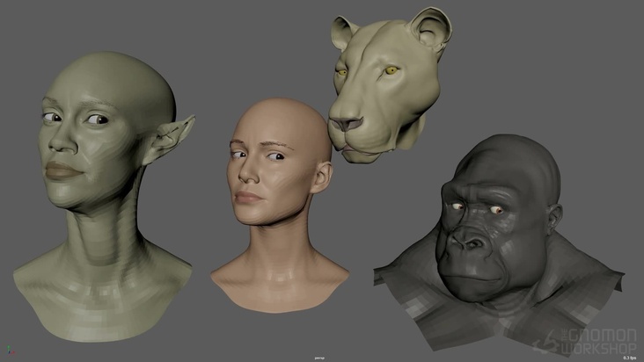The image size is (644, 362).
Task: Click the XYZ axis gizmo in viewport corner
Action: pyautogui.click(x=11, y=351)
